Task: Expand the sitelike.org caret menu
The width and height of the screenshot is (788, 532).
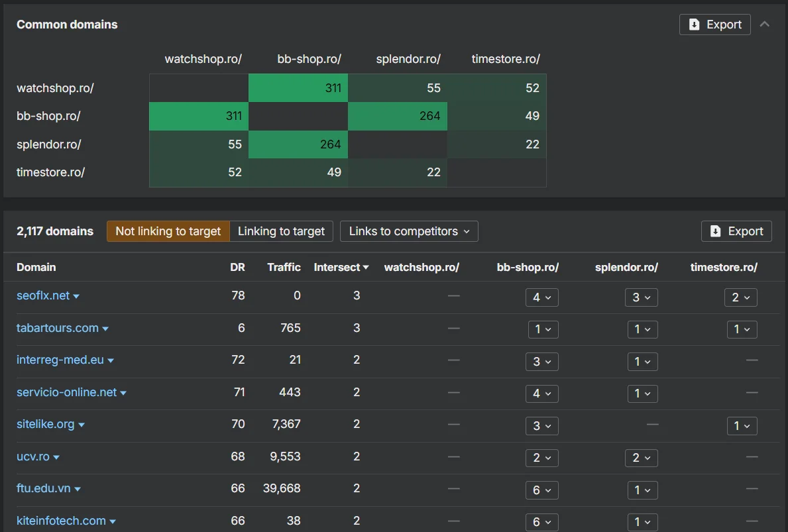Action: pyautogui.click(x=82, y=425)
